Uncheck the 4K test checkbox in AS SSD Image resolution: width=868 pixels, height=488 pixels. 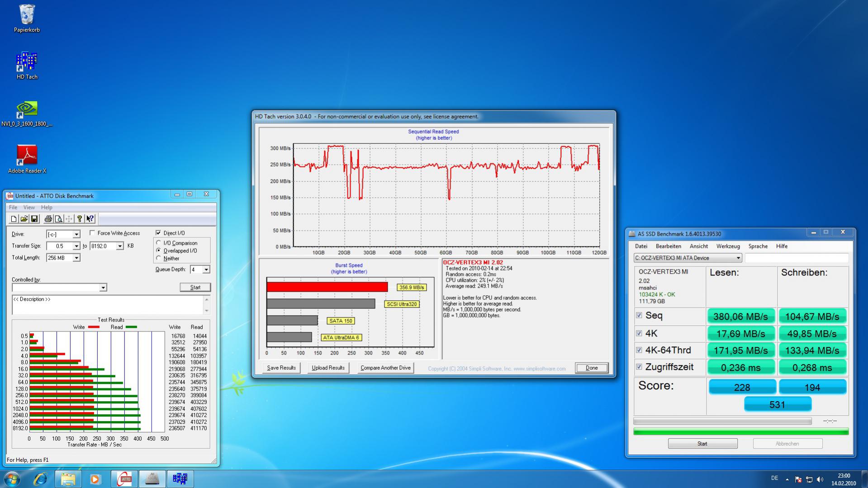[x=639, y=333]
